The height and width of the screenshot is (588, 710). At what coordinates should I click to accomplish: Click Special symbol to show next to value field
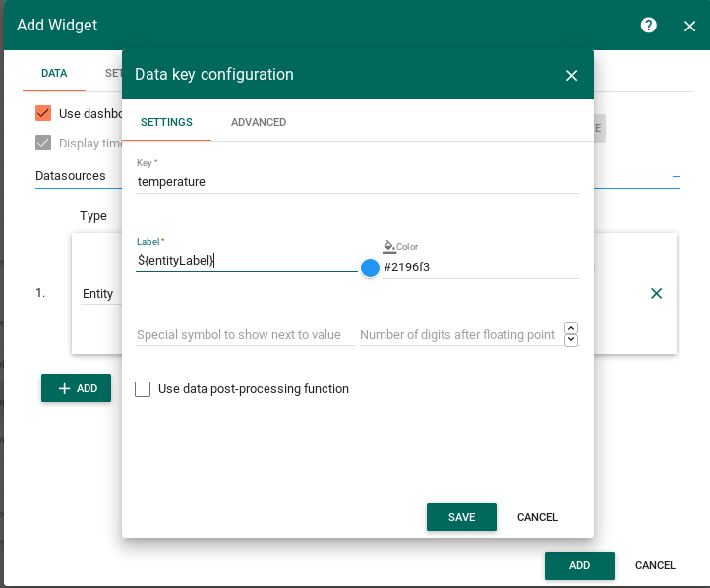246,335
